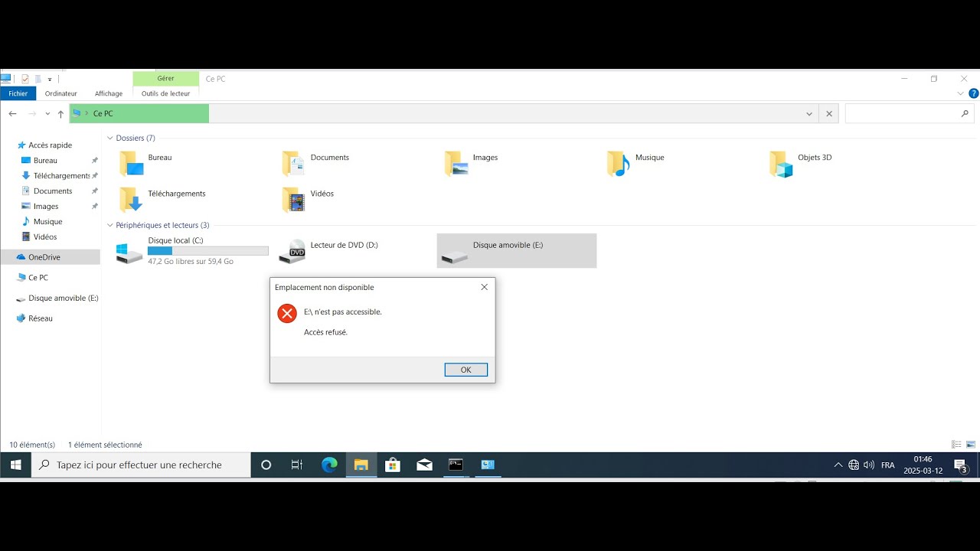This screenshot has height=551, width=980.
Task: Switch to the Ordinateur ribbon tab
Action: [x=60, y=93]
